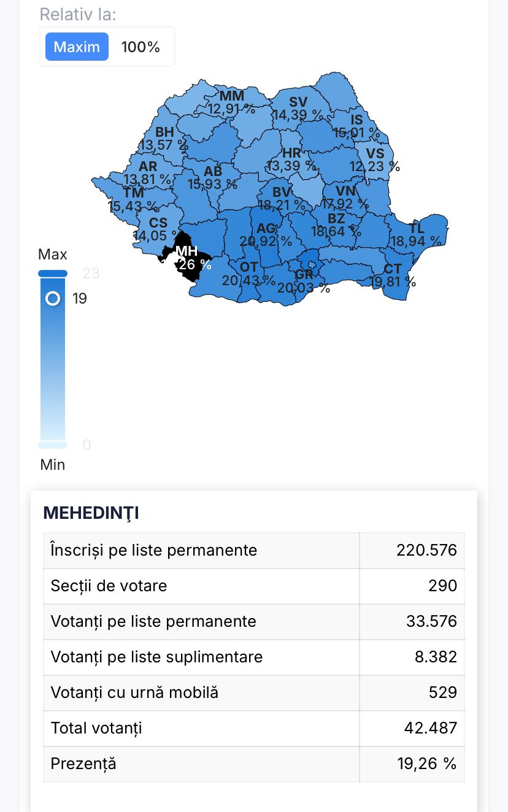Click Constanța (CT) county region

click(393, 275)
